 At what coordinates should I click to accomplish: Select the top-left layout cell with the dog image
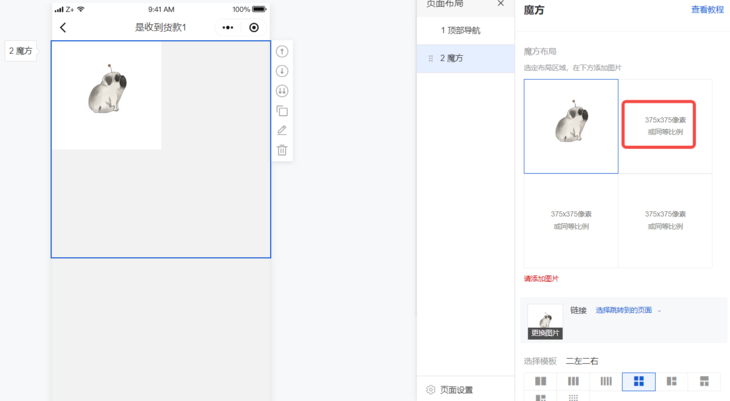(x=571, y=126)
